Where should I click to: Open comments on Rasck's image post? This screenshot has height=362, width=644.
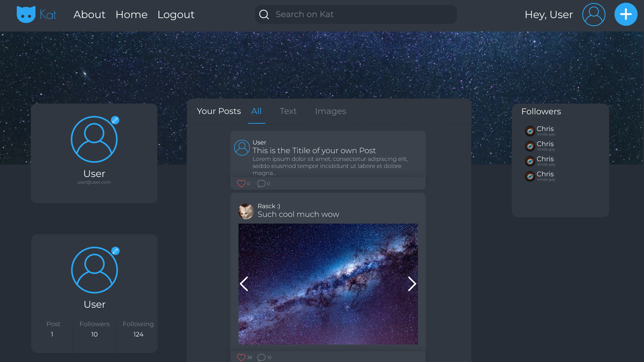(x=261, y=357)
